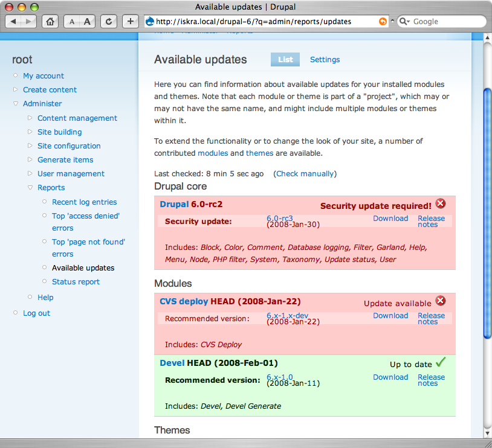Viewport: 492px width, 448px height.
Task: Reload the page with the refresh icon
Action: pyautogui.click(x=109, y=22)
